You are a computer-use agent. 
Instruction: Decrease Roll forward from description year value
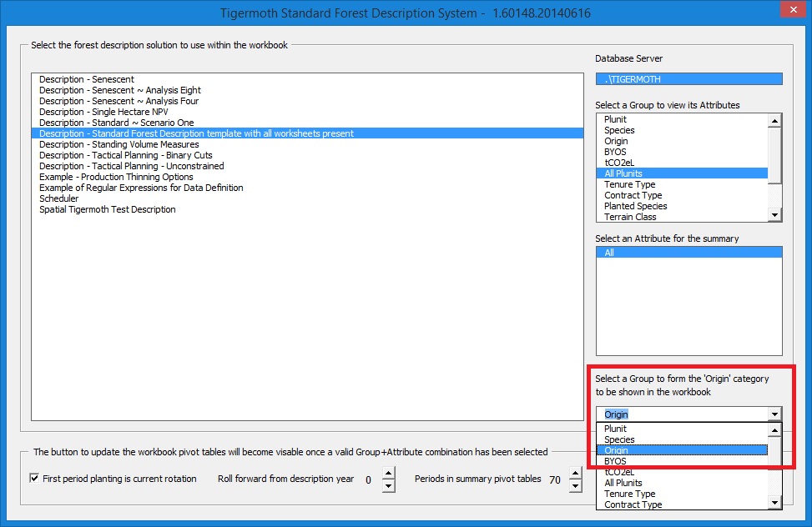coord(388,485)
